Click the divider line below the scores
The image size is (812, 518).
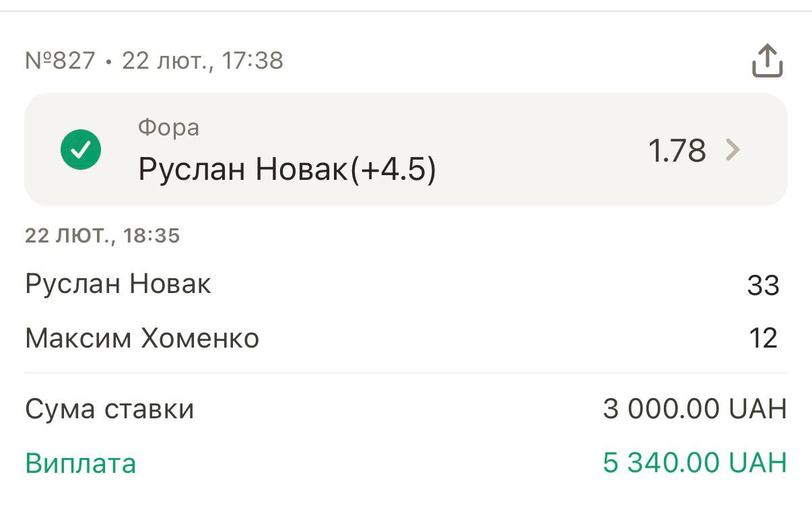click(x=406, y=373)
